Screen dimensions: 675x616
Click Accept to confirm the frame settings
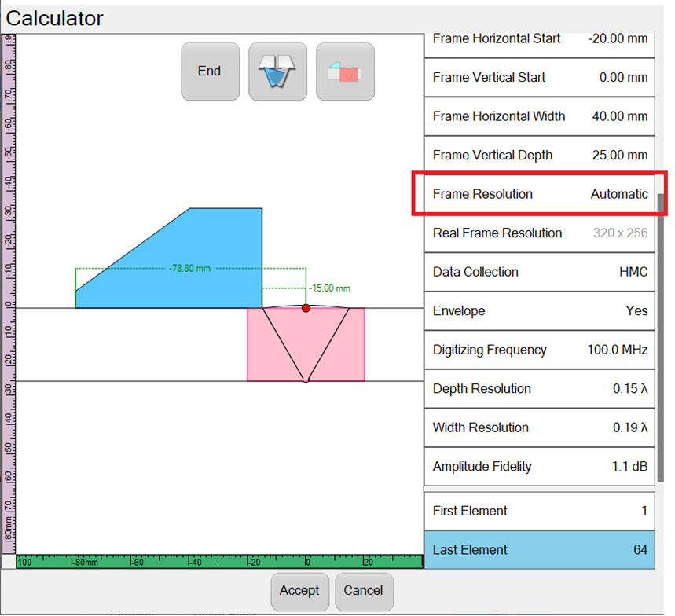point(299,592)
